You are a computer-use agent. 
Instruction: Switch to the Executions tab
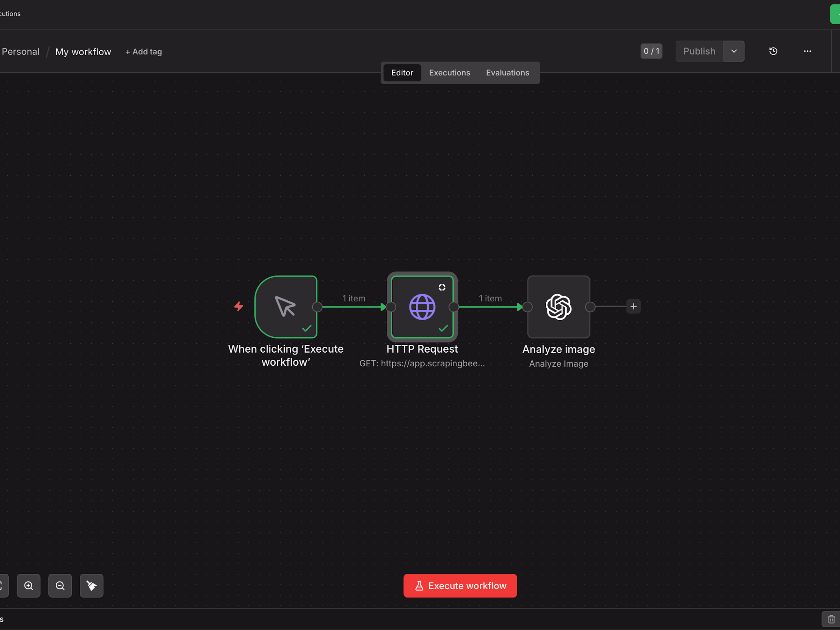pyautogui.click(x=449, y=72)
